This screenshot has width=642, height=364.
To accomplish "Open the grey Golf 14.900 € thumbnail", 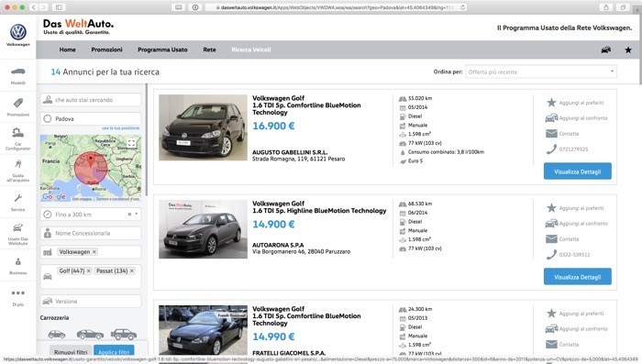I will click(x=203, y=229).
